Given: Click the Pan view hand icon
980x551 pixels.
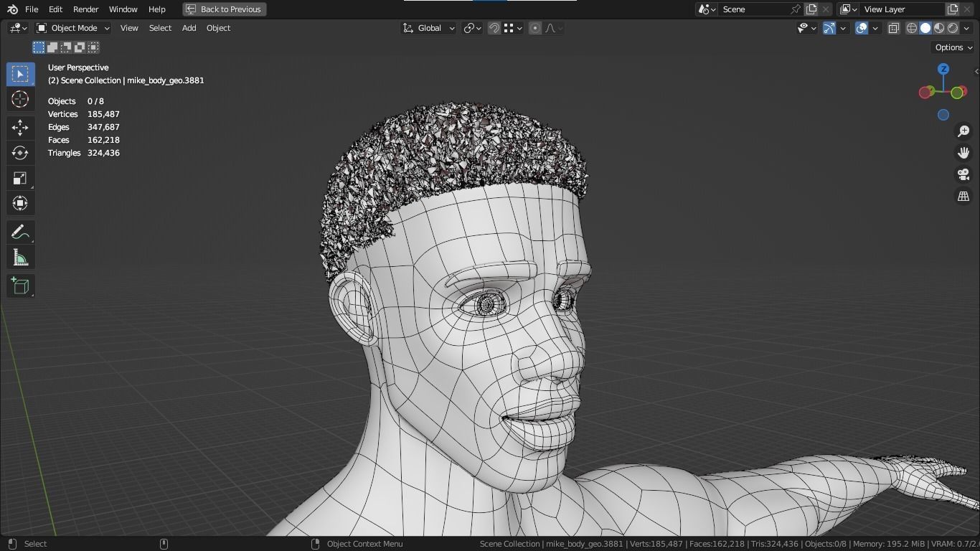Looking at the screenshot, I should (x=963, y=153).
